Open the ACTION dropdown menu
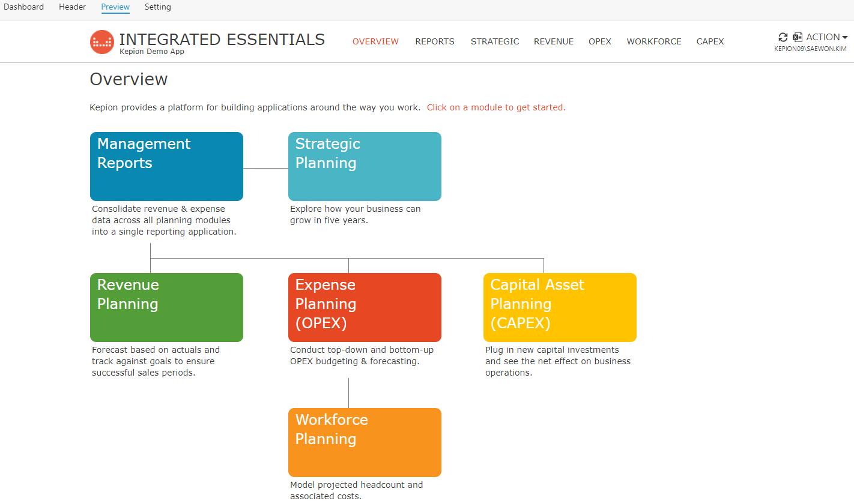Image resolution: width=854 pixels, height=504 pixels. click(827, 37)
